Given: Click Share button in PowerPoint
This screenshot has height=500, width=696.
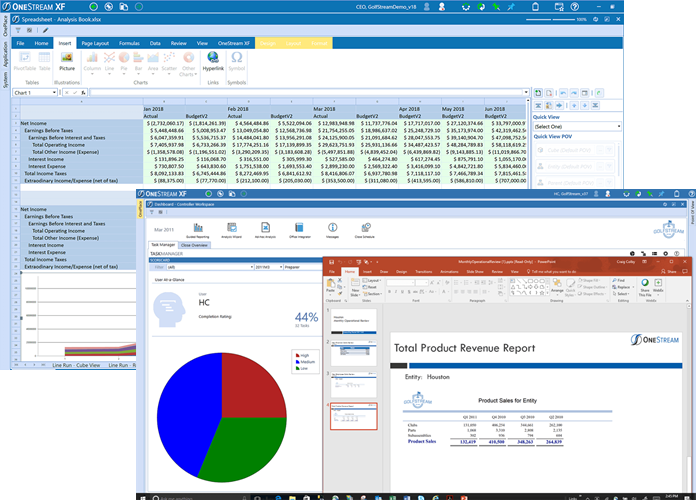Looking at the screenshot, I should (668, 271).
